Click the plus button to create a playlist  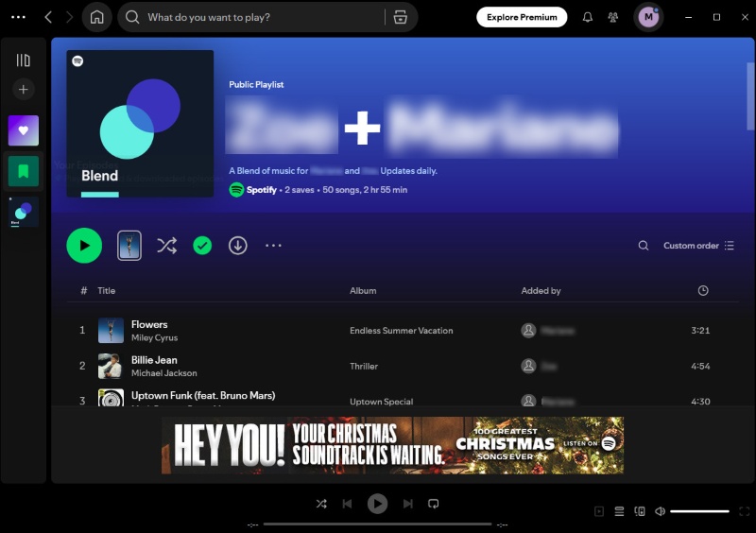(23, 89)
